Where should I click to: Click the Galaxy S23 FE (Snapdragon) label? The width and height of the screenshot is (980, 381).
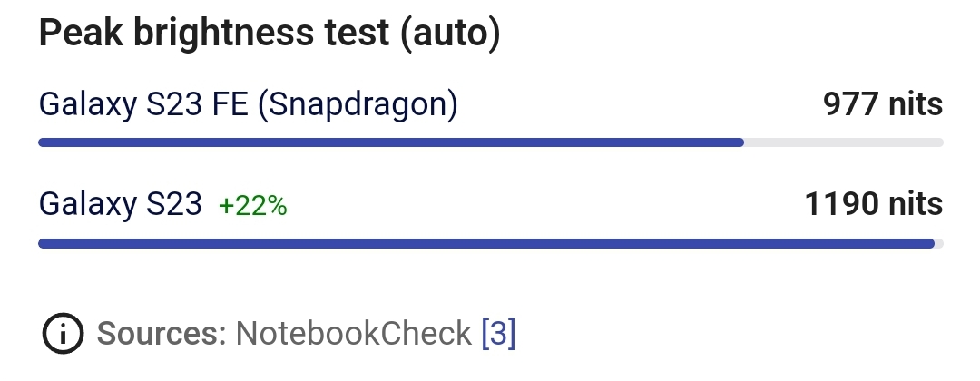point(248,105)
